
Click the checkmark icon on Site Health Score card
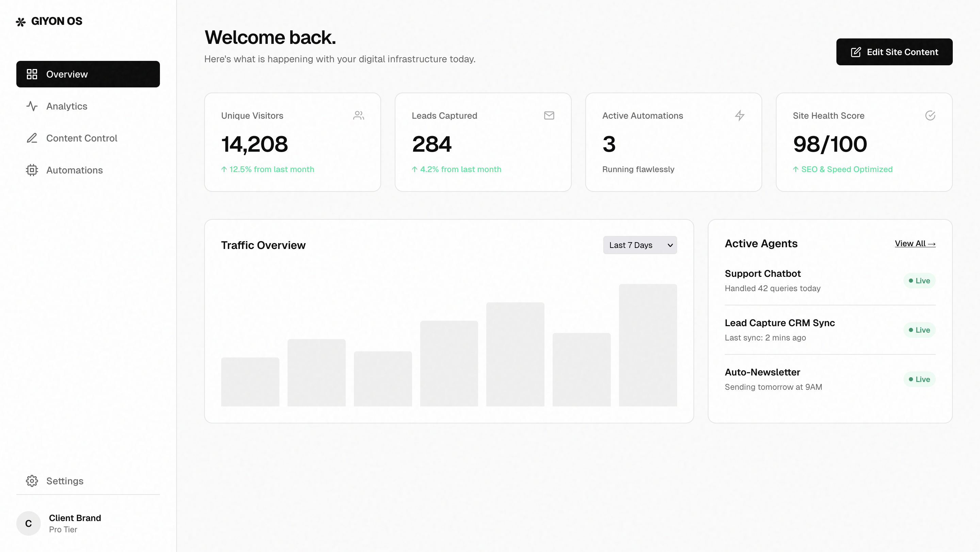click(930, 115)
